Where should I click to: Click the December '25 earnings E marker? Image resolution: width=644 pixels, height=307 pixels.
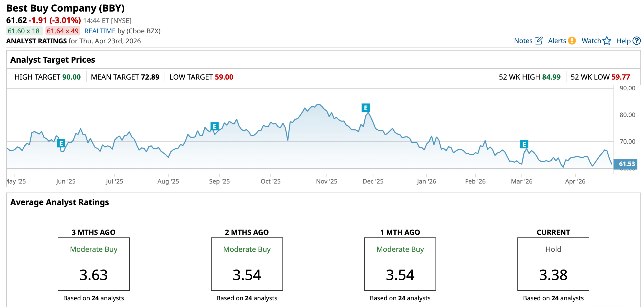366,108
